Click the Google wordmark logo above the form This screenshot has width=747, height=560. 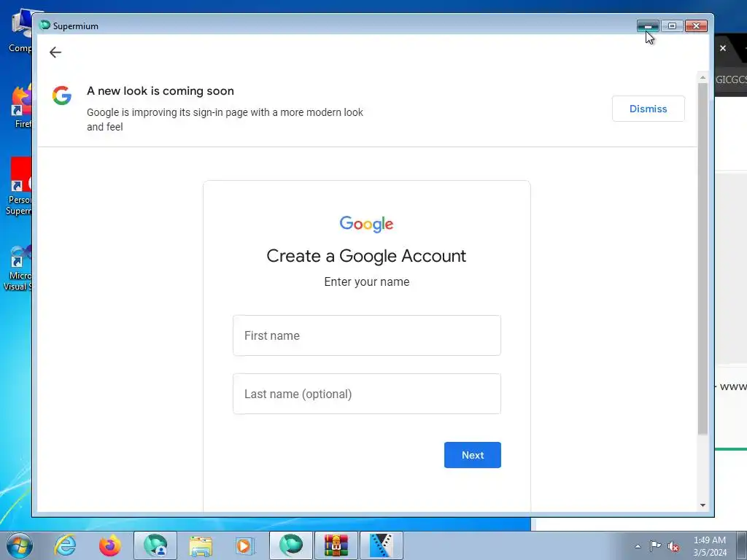tap(366, 224)
